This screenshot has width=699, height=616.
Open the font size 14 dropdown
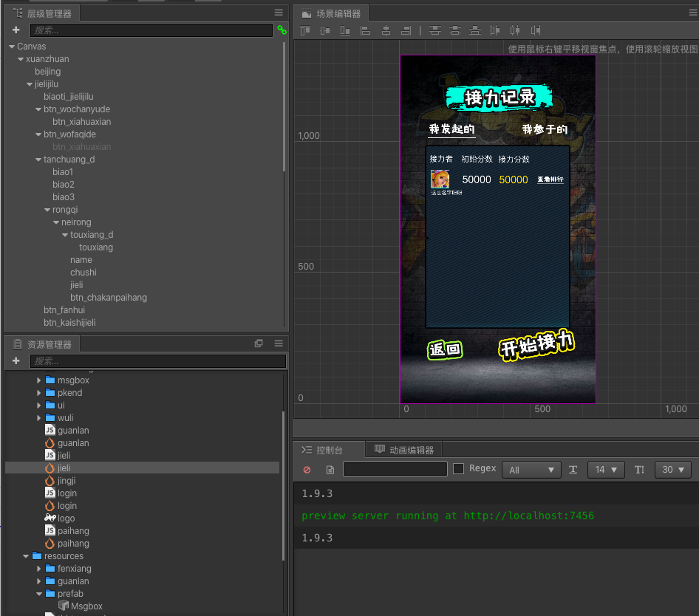tap(606, 470)
